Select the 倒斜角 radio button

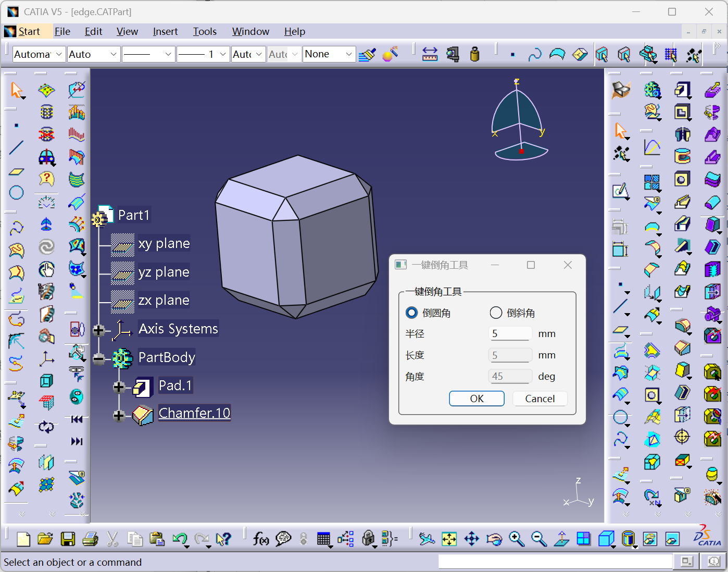pos(496,313)
